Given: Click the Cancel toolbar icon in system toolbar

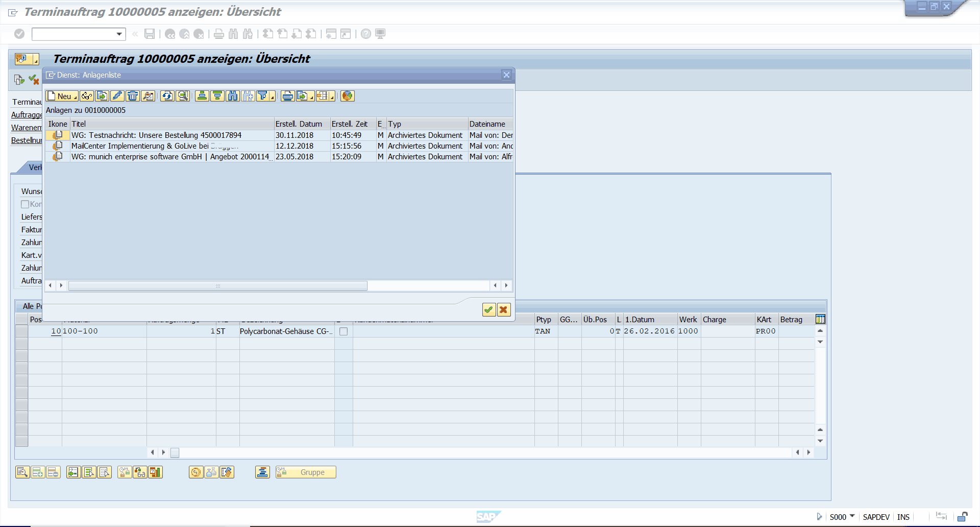Looking at the screenshot, I should (x=199, y=34).
